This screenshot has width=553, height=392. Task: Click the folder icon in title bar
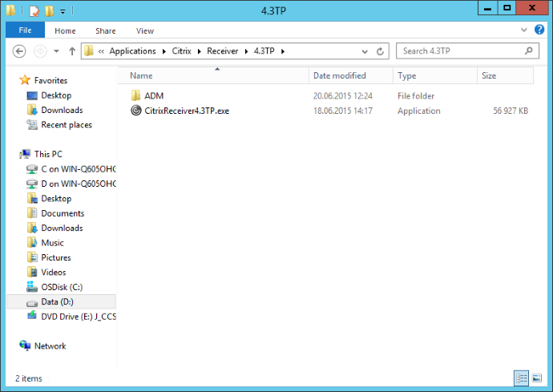coord(11,10)
